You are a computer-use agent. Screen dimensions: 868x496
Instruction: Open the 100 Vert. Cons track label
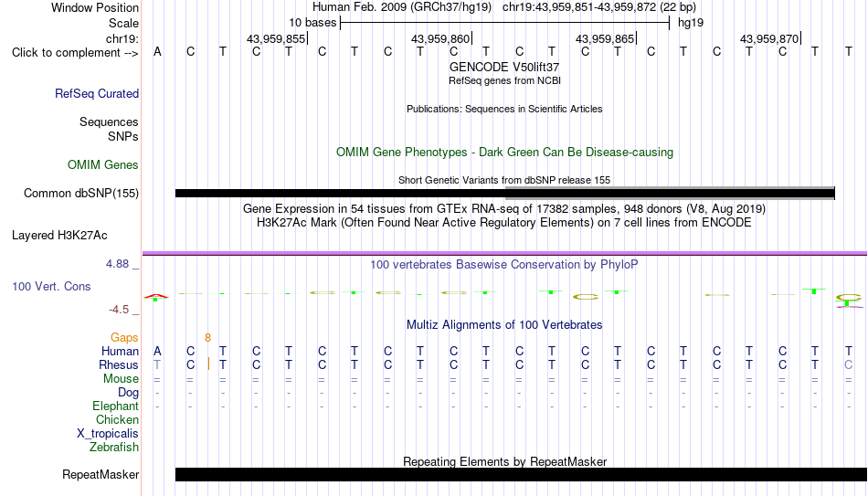[x=51, y=286]
